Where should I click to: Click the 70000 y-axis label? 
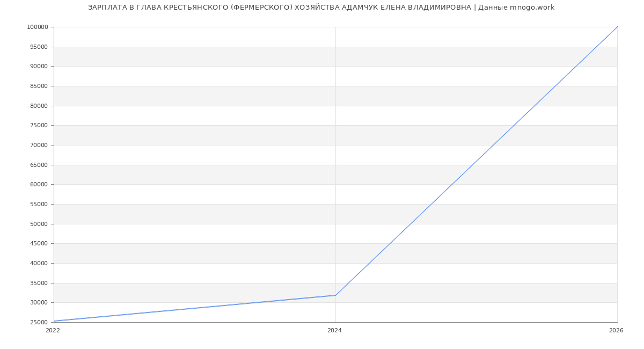click(x=39, y=146)
